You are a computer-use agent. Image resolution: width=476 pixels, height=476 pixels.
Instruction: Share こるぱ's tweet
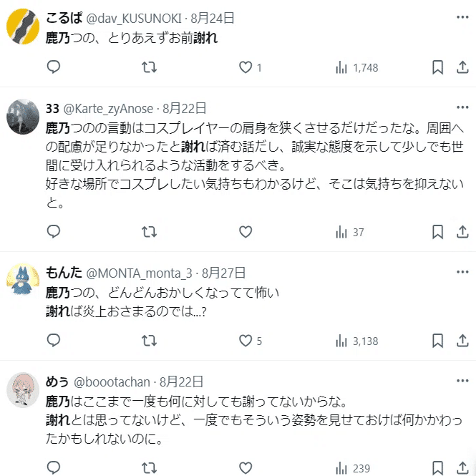(x=462, y=67)
